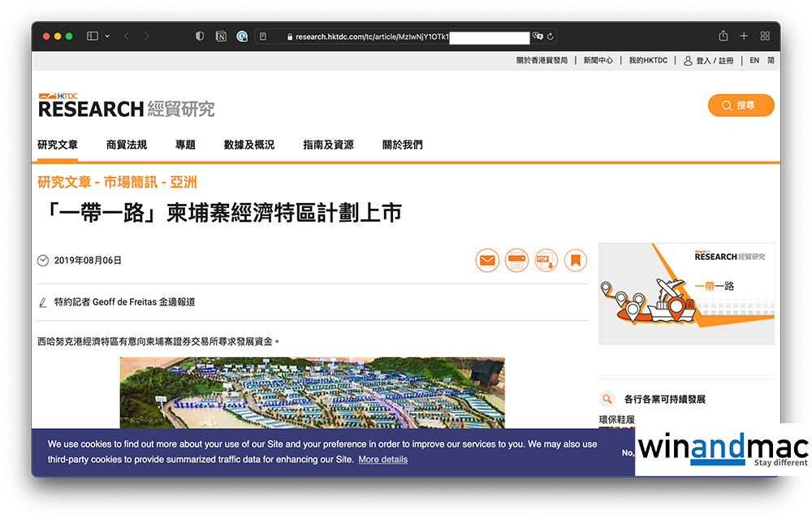
Task: Print the article using the printer icon
Action: (x=516, y=261)
